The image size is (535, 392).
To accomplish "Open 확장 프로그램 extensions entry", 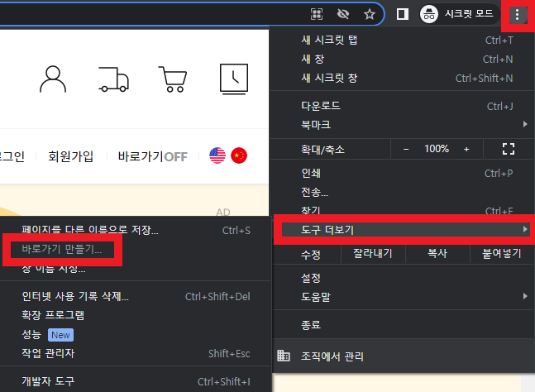I will [136, 315].
